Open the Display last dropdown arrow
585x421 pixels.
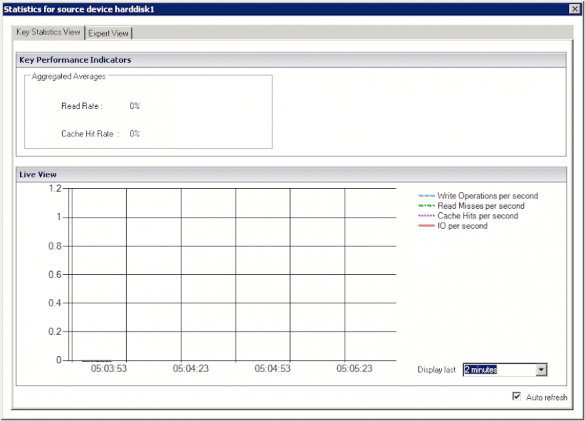(x=541, y=369)
